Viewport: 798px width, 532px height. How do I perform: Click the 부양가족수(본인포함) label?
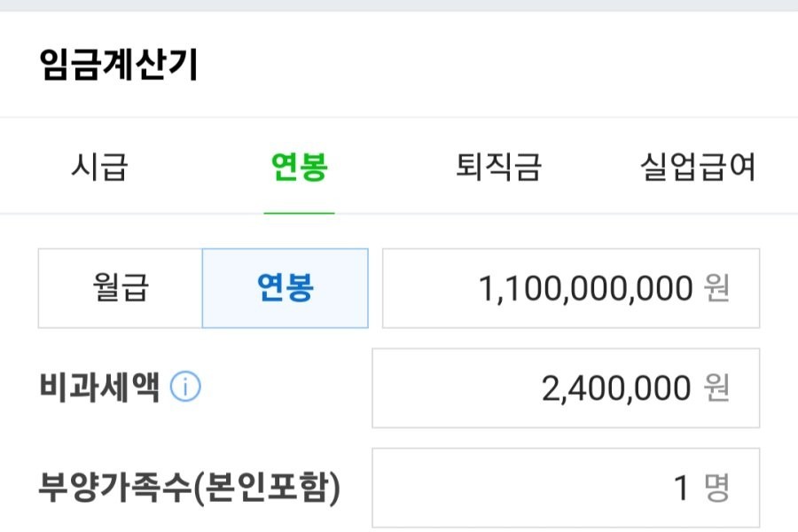(x=190, y=488)
